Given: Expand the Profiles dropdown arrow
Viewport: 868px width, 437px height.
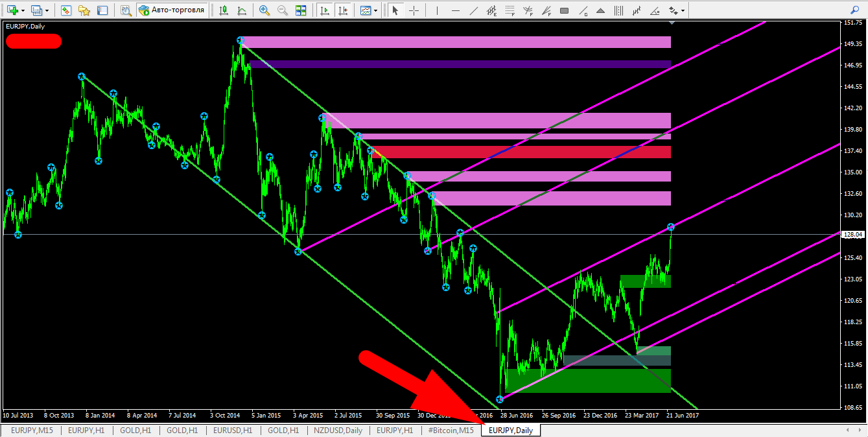Looking at the screenshot, I should (x=47, y=10).
